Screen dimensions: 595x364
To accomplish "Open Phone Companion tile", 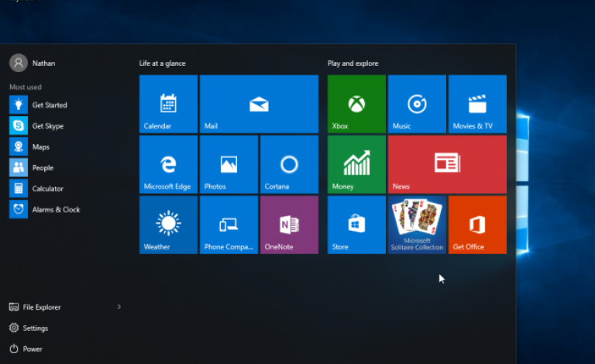I will coord(229,225).
